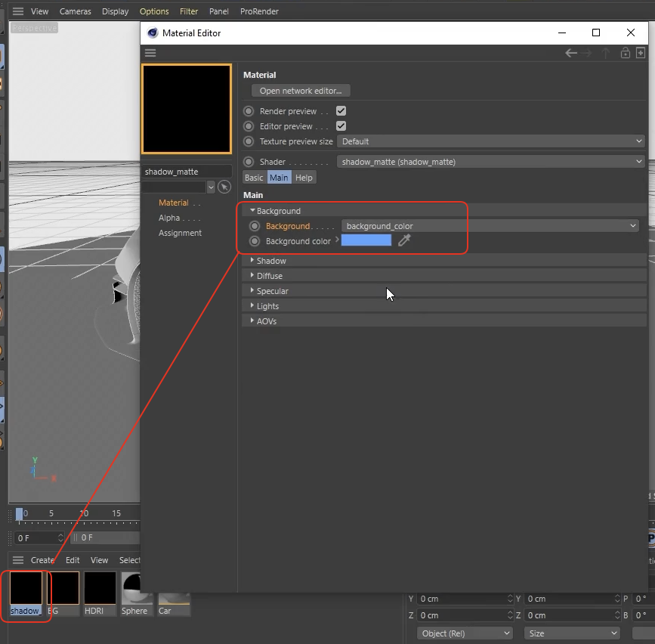Click the Background animation dot
The width and height of the screenshot is (655, 644).
coord(255,226)
